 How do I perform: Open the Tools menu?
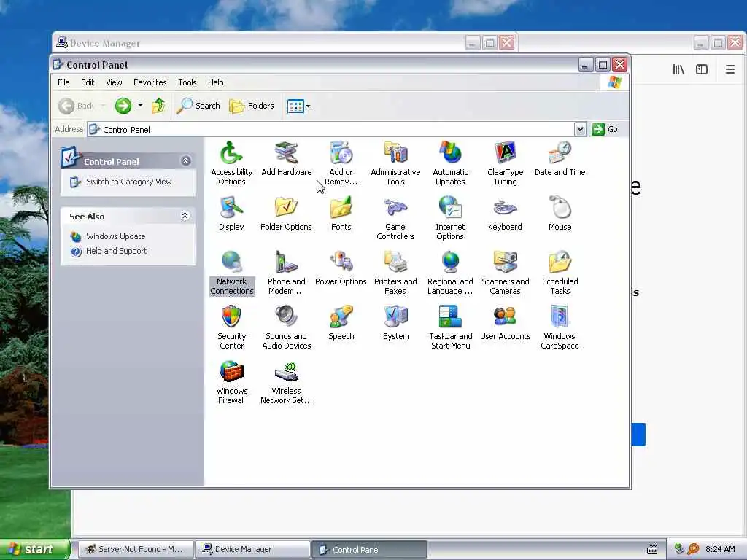(x=187, y=82)
